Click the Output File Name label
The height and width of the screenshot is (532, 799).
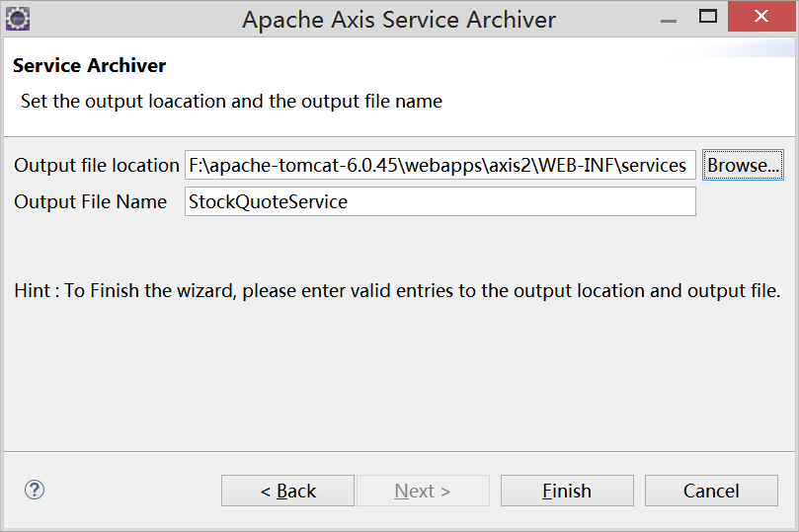[x=90, y=202]
